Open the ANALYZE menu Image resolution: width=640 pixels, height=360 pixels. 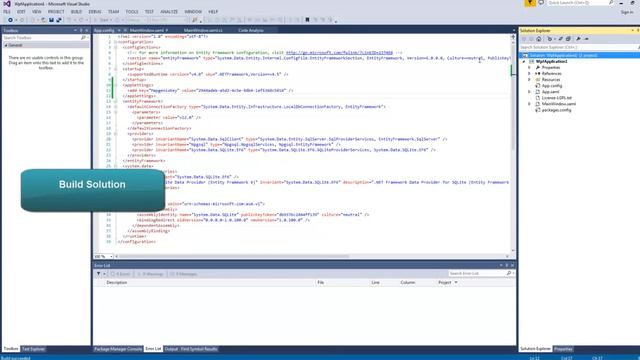coord(169,12)
